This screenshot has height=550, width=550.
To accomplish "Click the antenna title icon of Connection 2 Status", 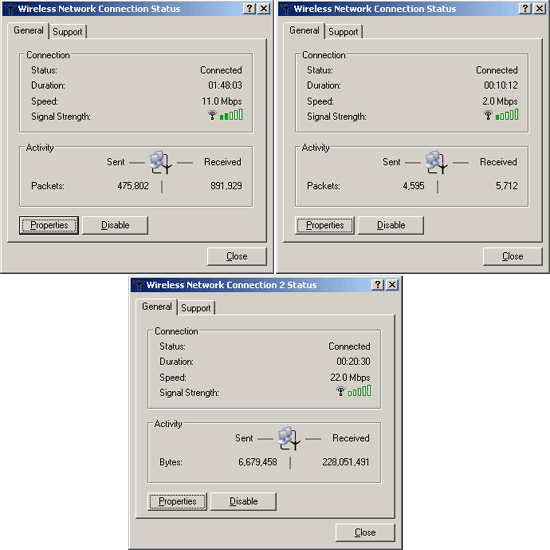I will 138,285.
